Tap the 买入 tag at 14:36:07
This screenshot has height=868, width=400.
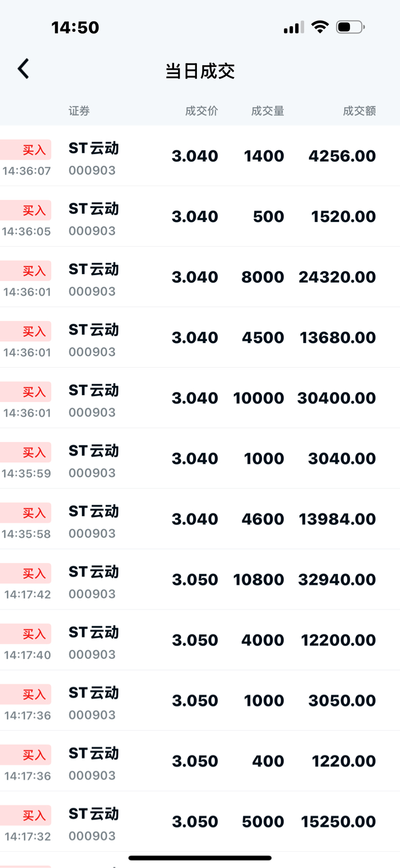(x=26, y=150)
